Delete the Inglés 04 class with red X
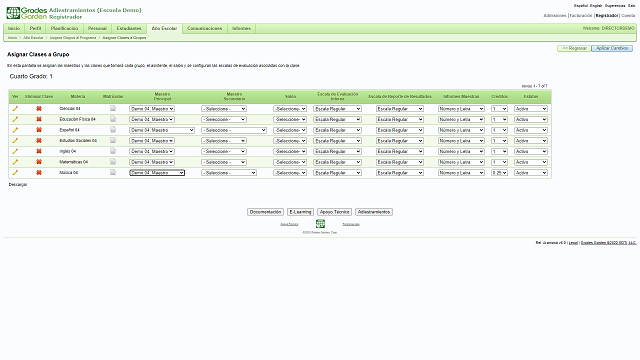The width and height of the screenshot is (640, 360). tap(39, 151)
